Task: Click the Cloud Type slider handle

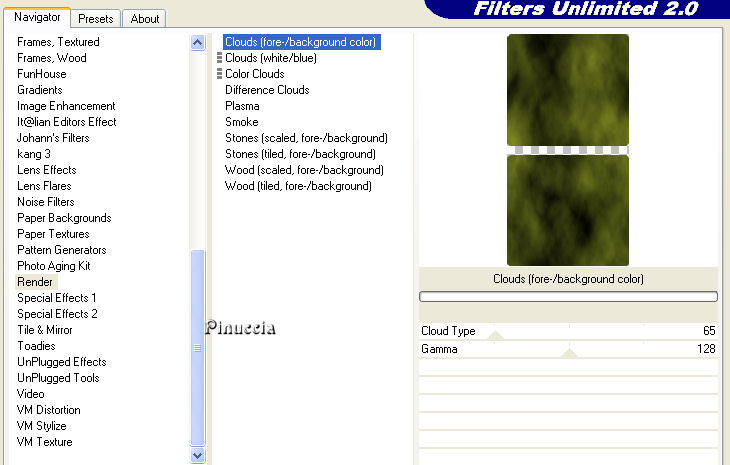Action: point(495,335)
